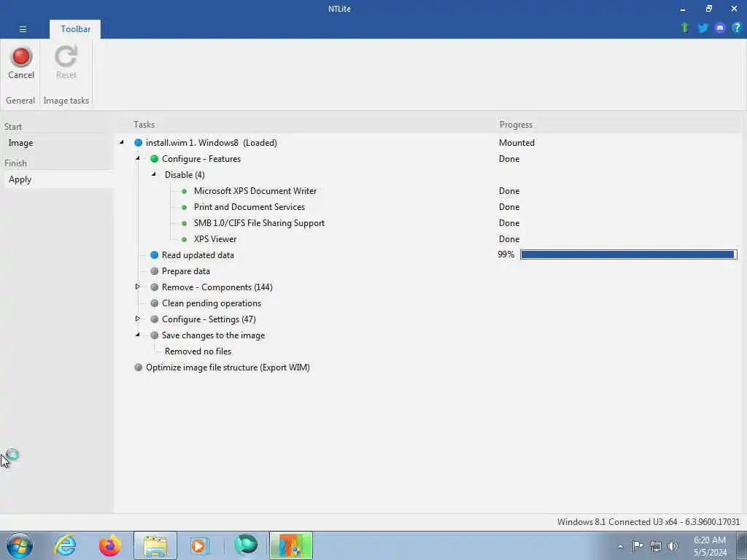747x560 pixels.
Task: Click the NTLite taskbar button
Action: tap(291, 545)
